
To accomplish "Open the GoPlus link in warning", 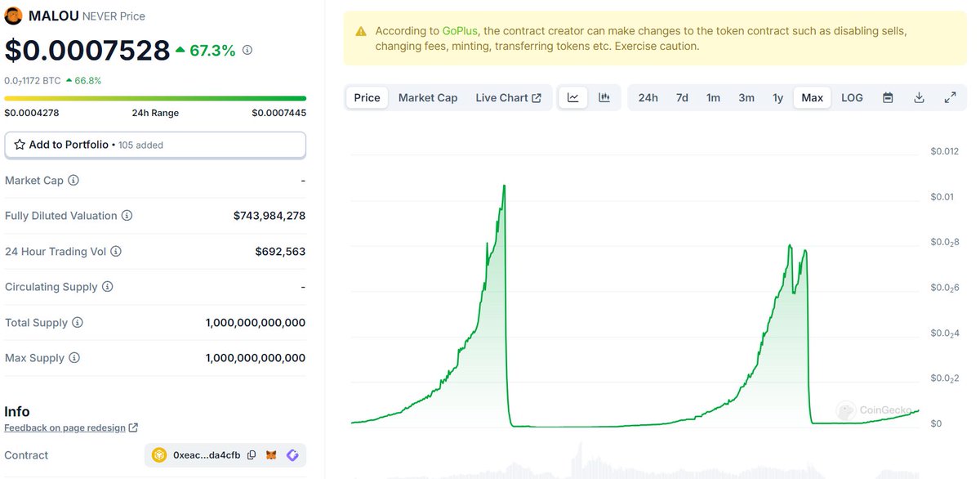I will pyautogui.click(x=461, y=31).
